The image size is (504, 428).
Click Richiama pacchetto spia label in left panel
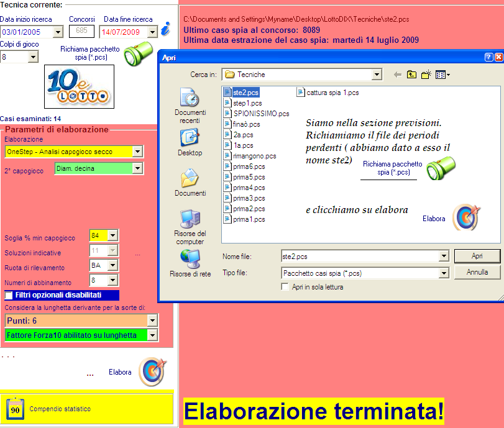pyautogui.click(x=90, y=53)
